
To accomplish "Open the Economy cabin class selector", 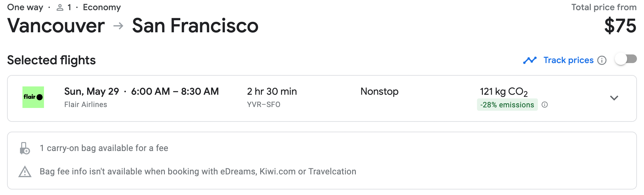I will [x=102, y=7].
